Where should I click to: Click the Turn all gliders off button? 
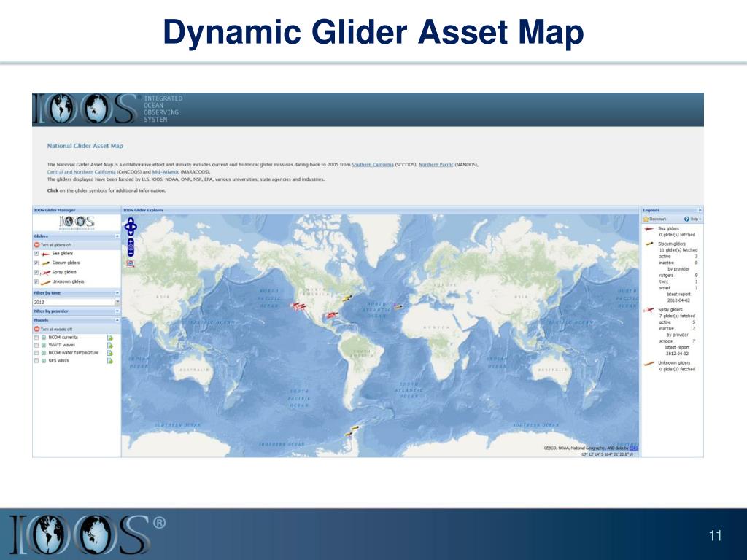pos(53,245)
